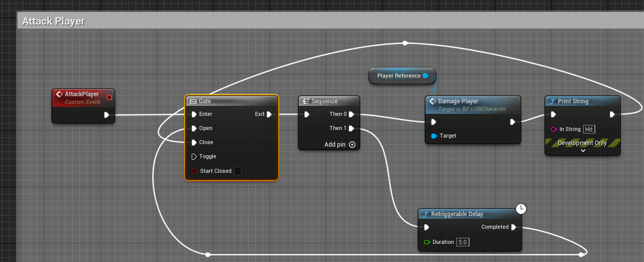
Task: Click the latent clock icon on Delay
Action: pos(521,208)
